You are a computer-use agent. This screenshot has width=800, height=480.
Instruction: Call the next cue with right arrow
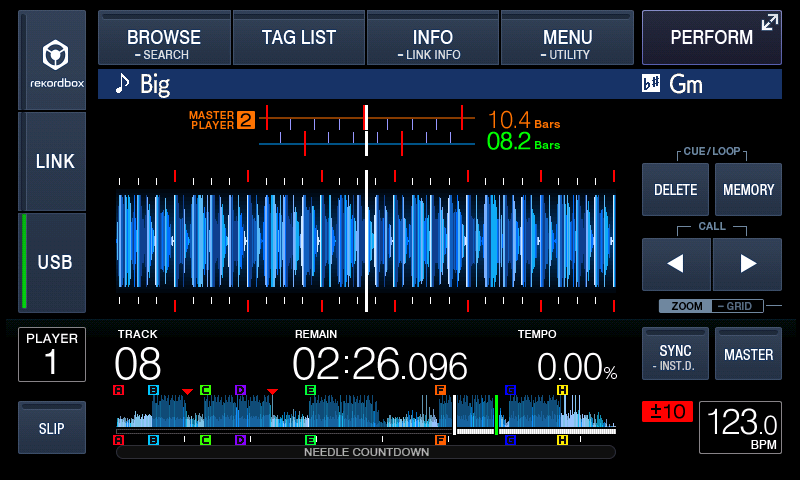tap(746, 264)
